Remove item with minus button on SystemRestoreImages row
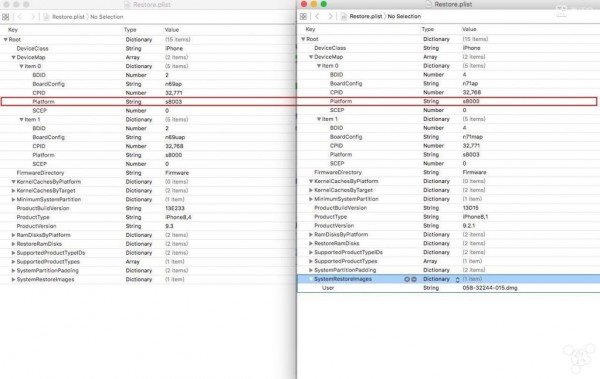 click(414, 279)
